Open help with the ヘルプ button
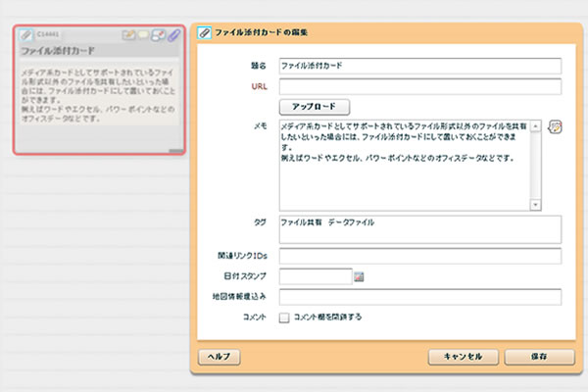Screen dimensions: 588x392 click(x=219, y=356)
